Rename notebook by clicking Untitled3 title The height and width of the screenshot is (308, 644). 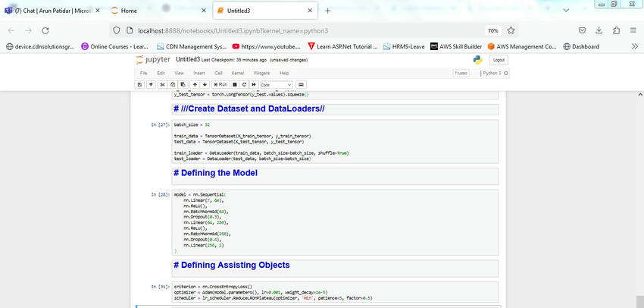tap(188, 60)
